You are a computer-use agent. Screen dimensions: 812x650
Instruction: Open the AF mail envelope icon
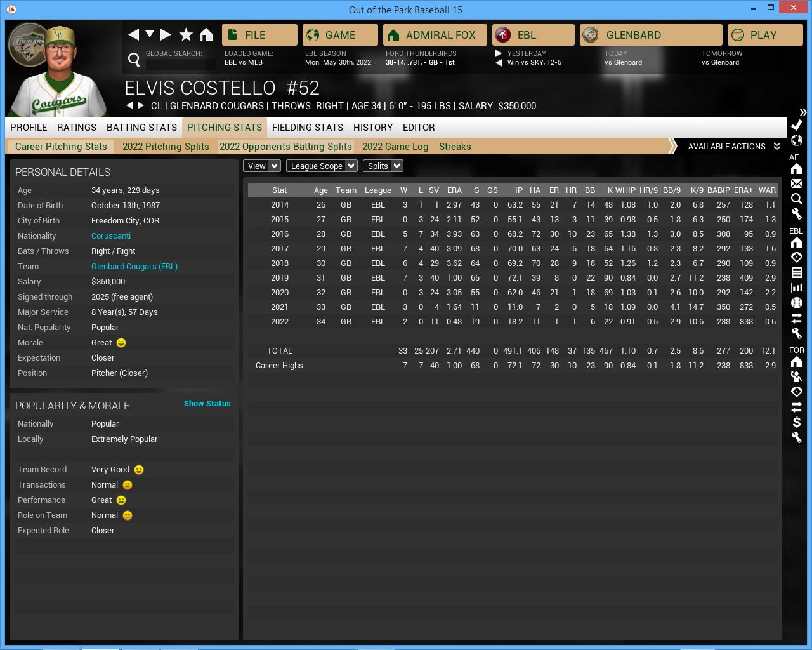click(797, 183)
